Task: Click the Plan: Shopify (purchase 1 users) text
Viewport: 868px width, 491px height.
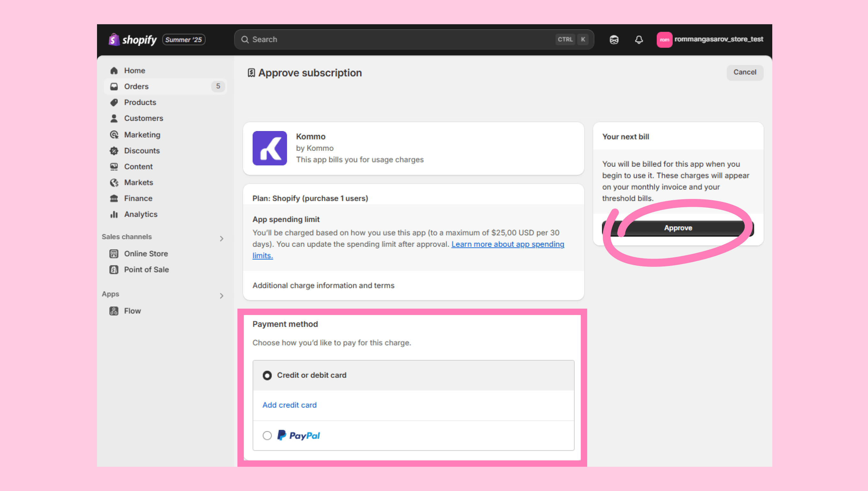Action: tap(310, 198)
